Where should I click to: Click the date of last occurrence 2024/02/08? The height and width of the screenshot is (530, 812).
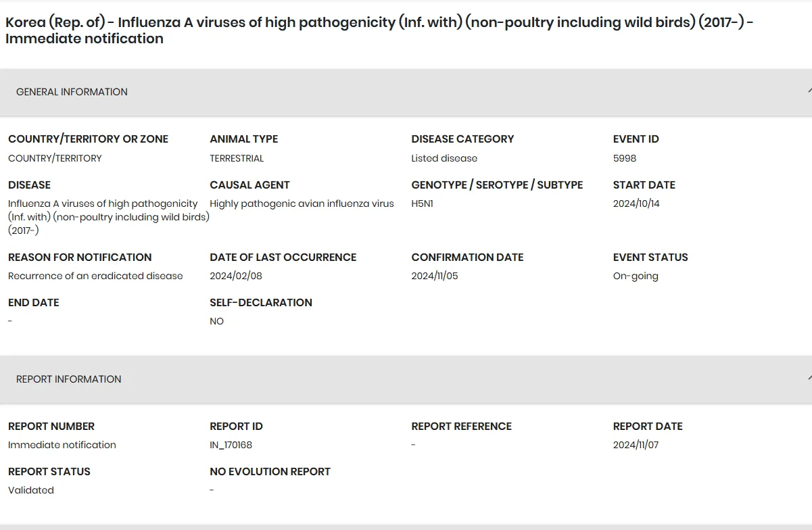(x=236, y=276)
